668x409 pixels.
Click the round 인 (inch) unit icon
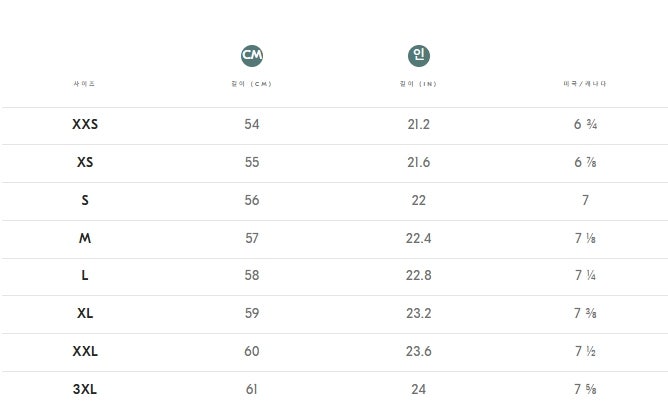[x=418, y=55]
